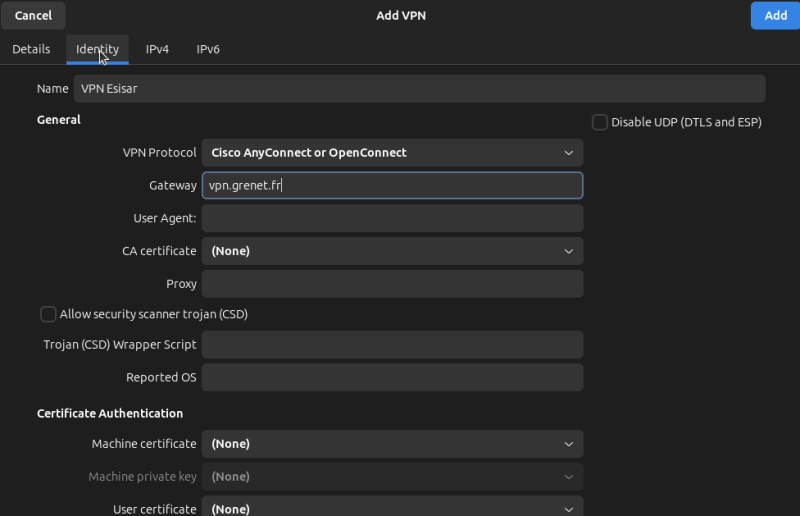Click the VPN Protocol label
This screenshot has height=516, width=800.
pos(159,153)
